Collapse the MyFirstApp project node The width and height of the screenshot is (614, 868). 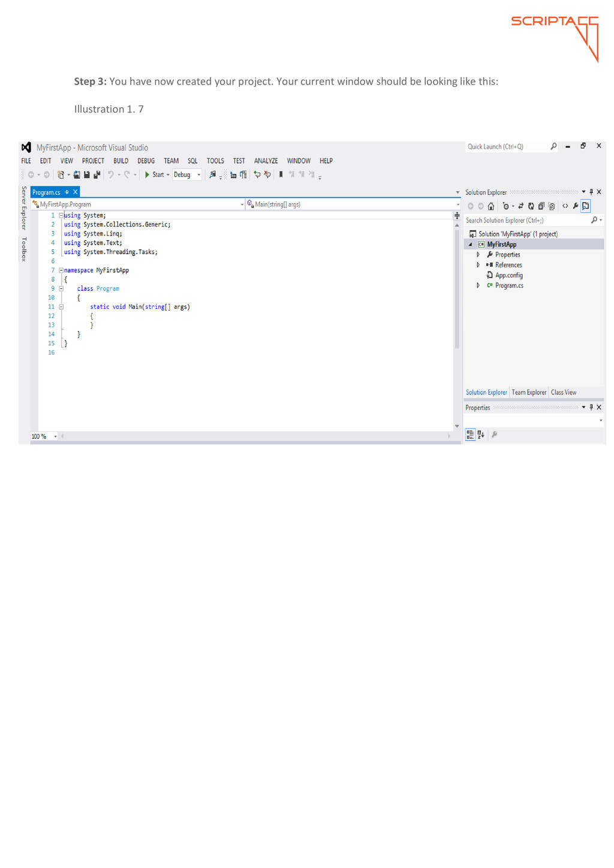(x=471, y=245)
